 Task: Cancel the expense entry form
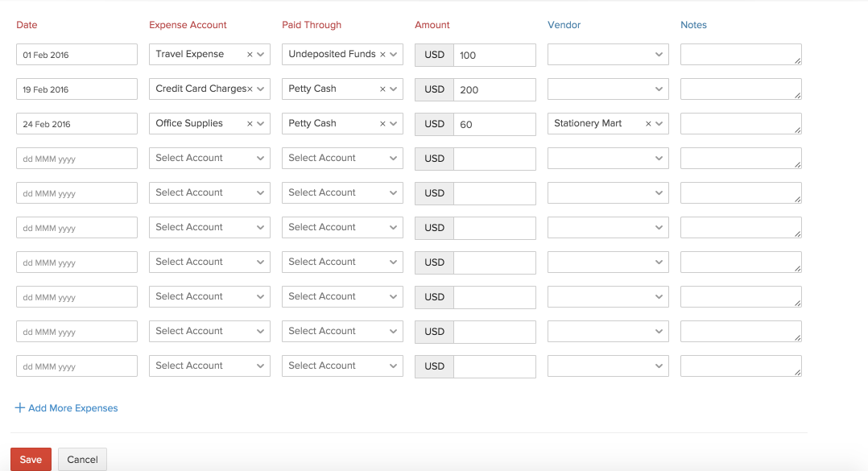point(82,460)
